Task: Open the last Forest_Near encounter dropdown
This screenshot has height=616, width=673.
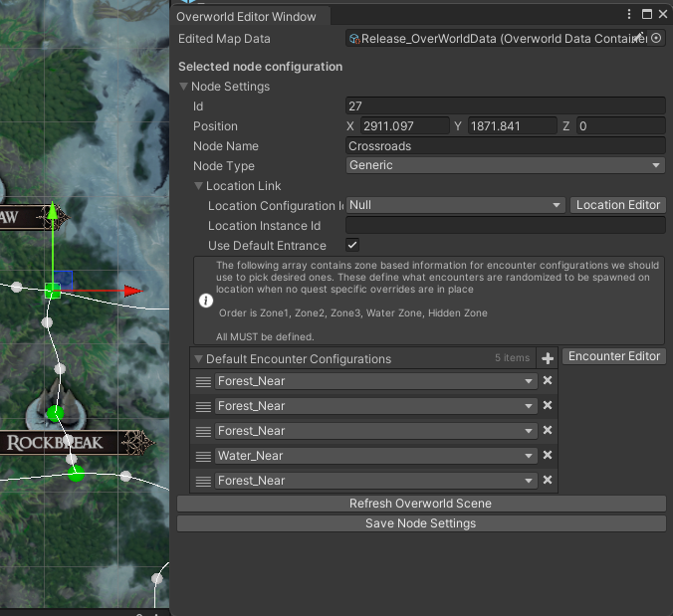Action: 376,481
